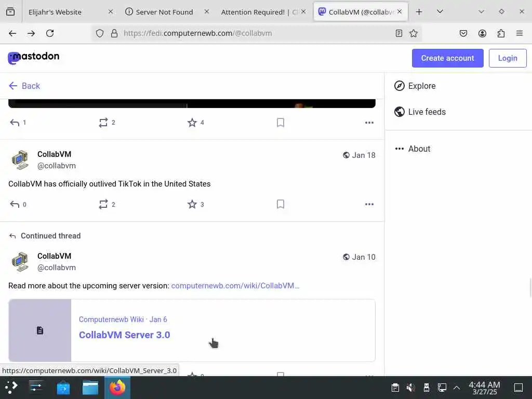Switch to the Server Not Found tab
Image resolution: width=532 pixels, height=399 pixels.
(165, 12)
